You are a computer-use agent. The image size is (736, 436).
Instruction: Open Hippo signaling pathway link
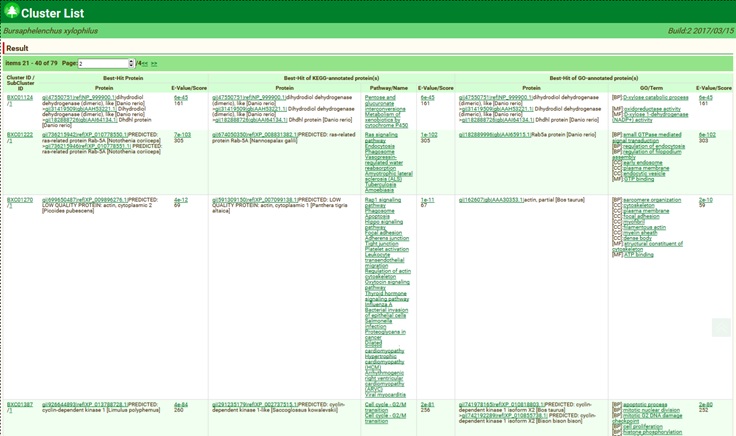click(383, 225)
